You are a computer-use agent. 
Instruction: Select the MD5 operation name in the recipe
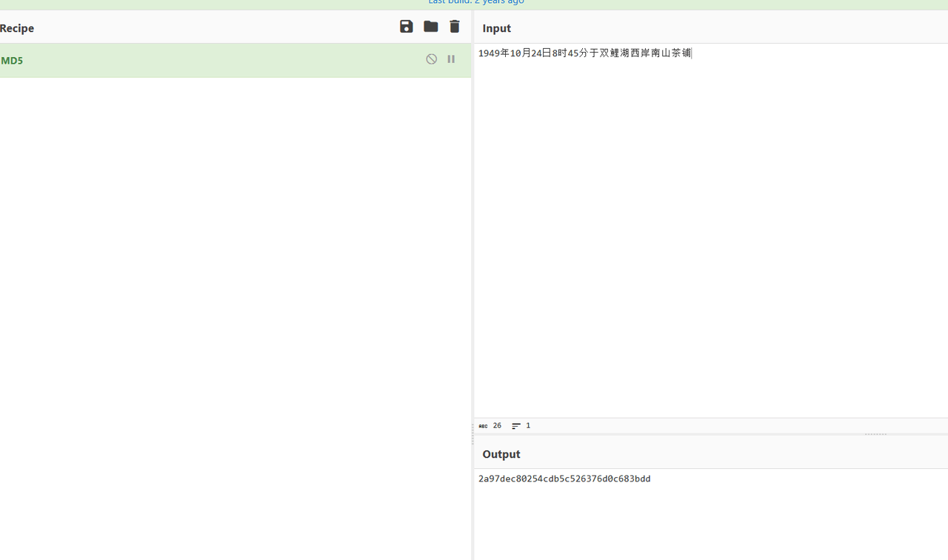click(x=12, y=61)
